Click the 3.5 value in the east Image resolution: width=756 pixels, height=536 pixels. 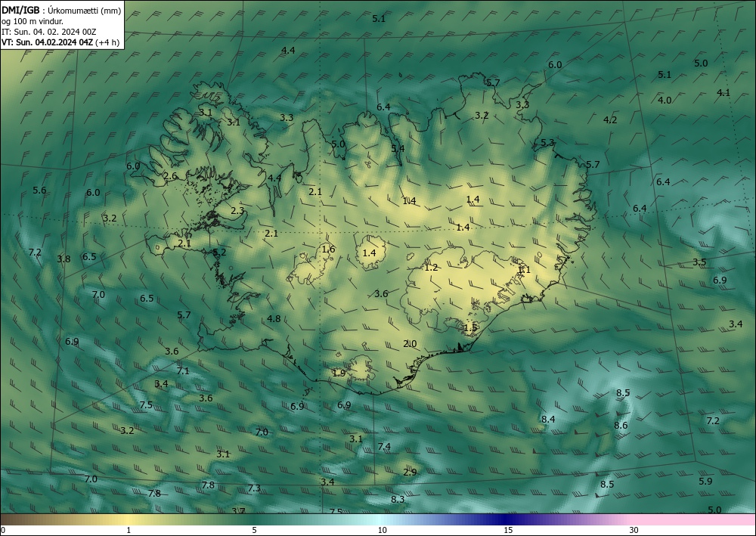click(x=699, y=262)
